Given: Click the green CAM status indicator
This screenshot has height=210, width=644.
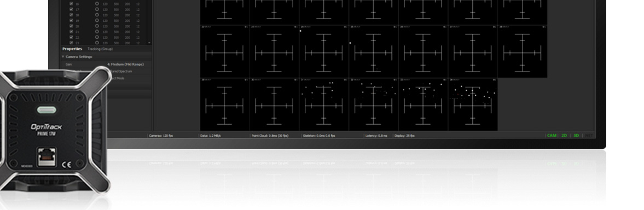Looking at the screenshot, I should (x=552, y=136).
